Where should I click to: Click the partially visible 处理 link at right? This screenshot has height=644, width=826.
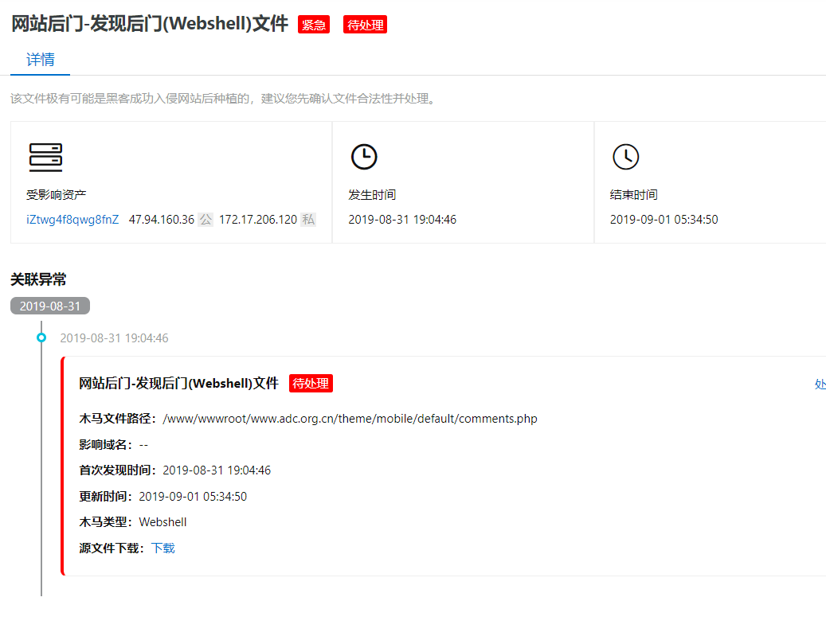820,384
